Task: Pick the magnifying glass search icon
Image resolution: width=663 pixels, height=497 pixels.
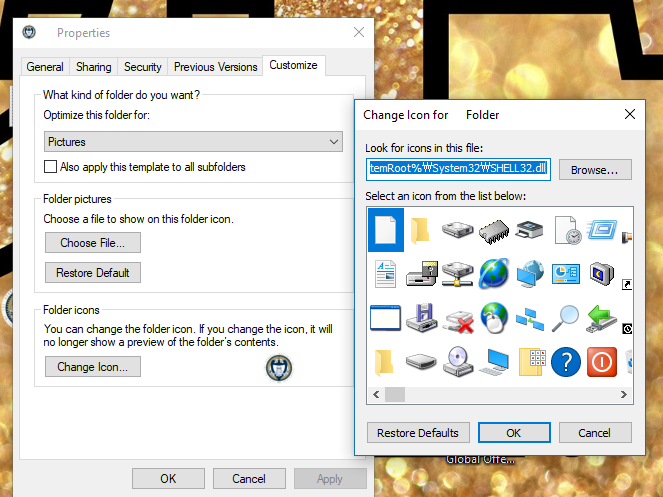Action: [565, 319]
